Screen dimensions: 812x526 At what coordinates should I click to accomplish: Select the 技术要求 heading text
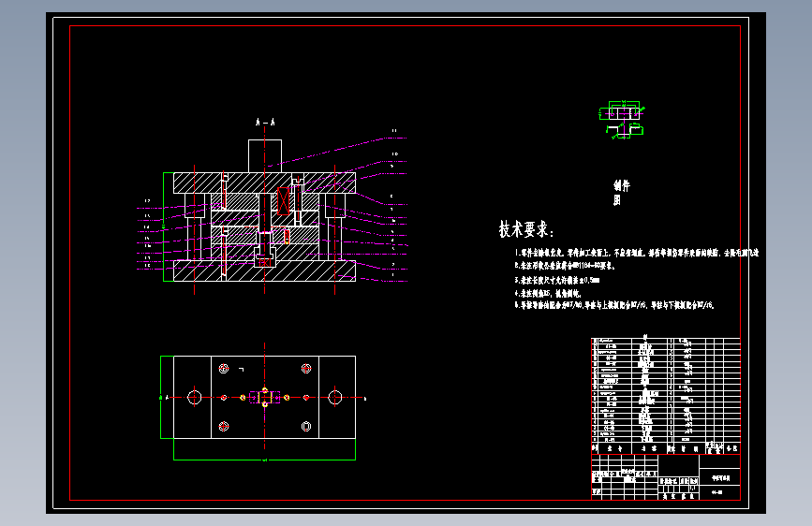point(525,228)
